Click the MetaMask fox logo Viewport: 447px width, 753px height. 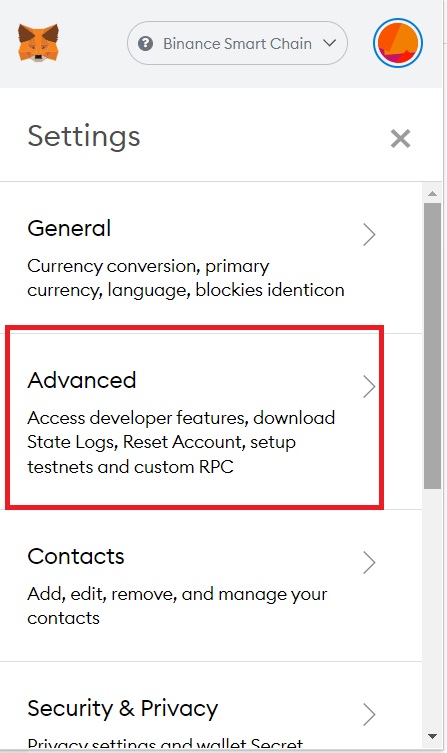coord(38,43)
